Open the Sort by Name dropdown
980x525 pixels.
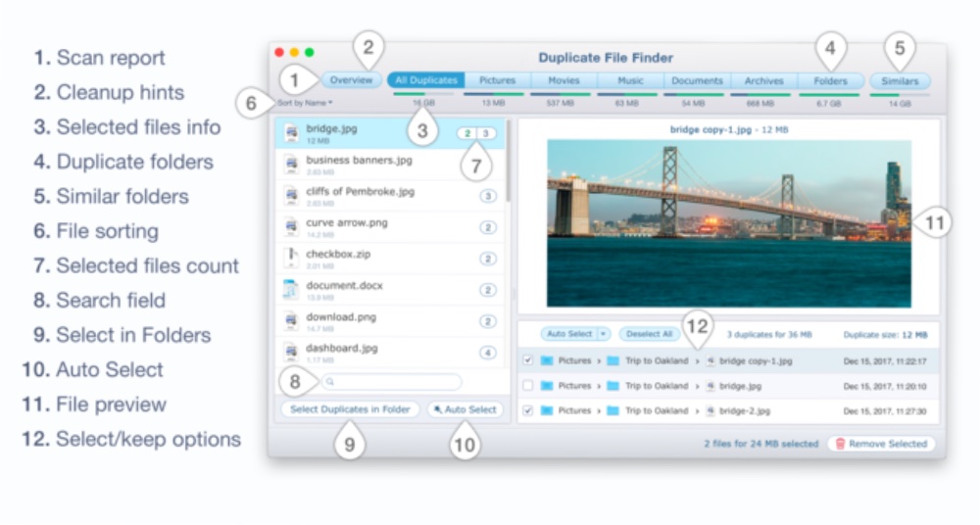tap(305, 102)
